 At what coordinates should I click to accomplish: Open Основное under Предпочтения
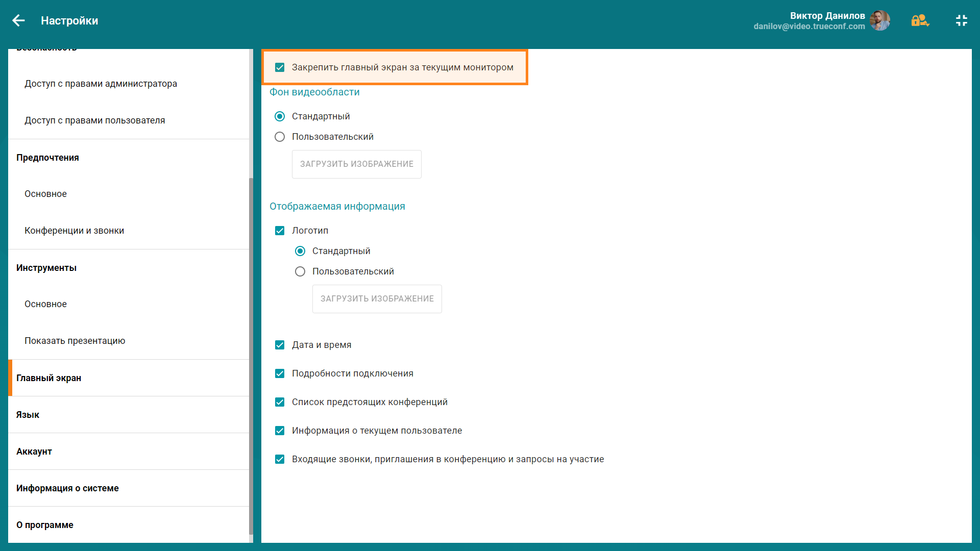click(x=129, y=194)
